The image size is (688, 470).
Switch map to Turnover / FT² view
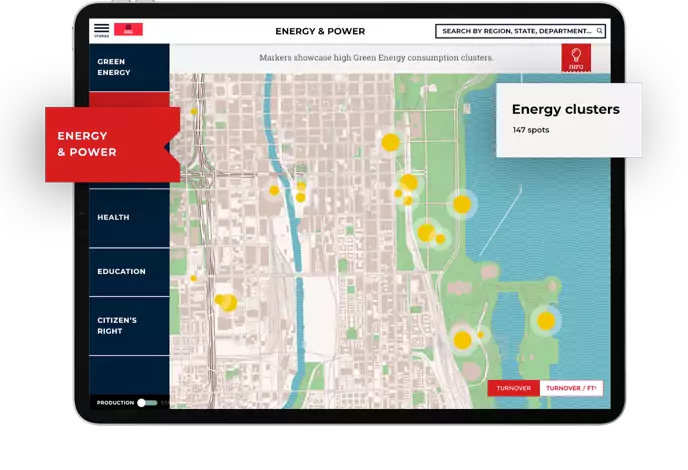pos(571,388)
